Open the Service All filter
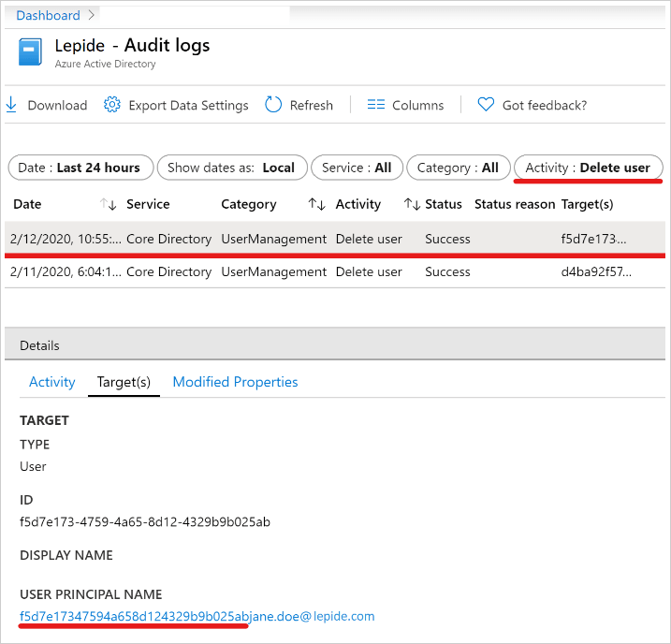The height and width of the screenshot is (644, 671). click(x=357, y=168)
